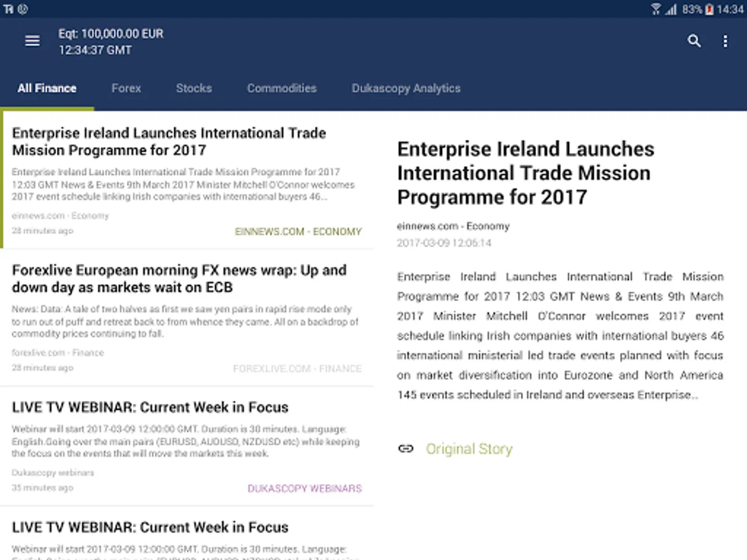Tap the battery indicator in status bar

pos(710,9)
